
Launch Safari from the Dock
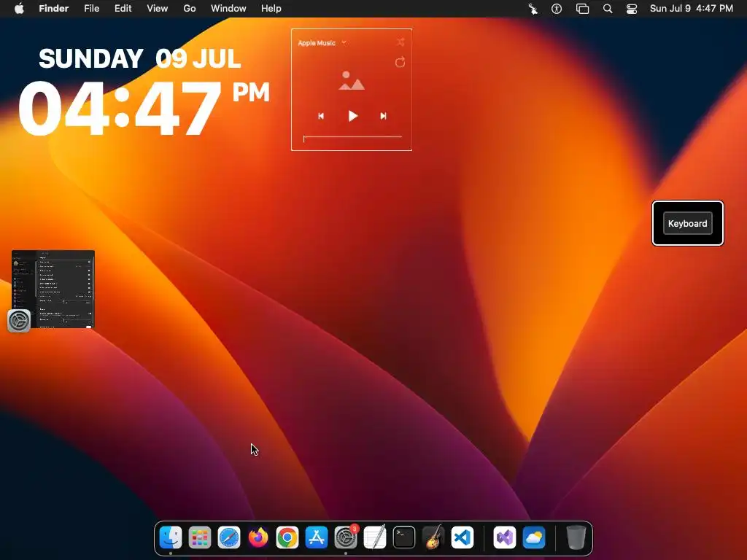click(x=229, y=537)
